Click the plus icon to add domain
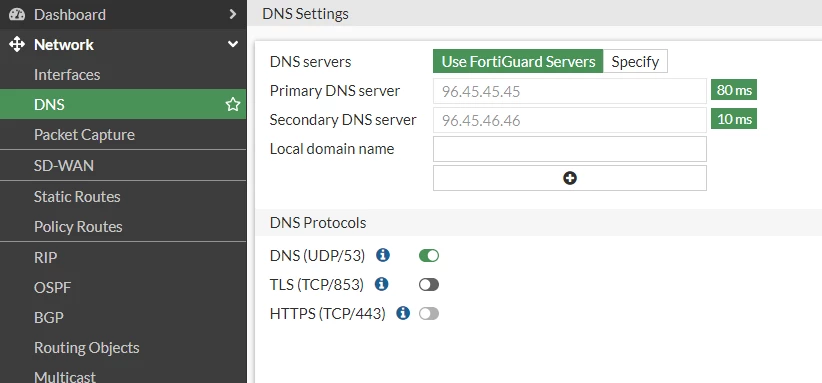Viewport: 822px width, 383px height. pyautogui.click(x=570, y=178)
